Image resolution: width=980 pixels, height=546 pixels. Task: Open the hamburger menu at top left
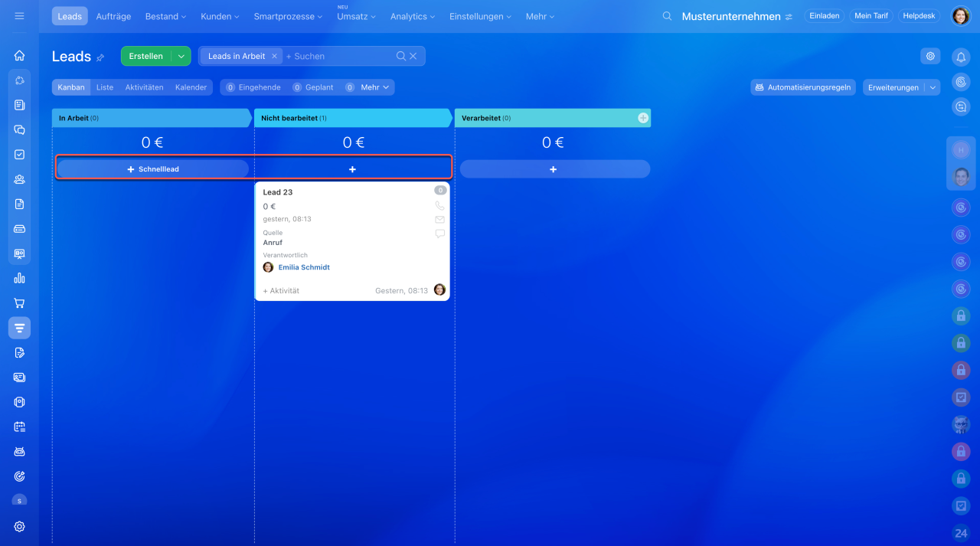[19, 16]
